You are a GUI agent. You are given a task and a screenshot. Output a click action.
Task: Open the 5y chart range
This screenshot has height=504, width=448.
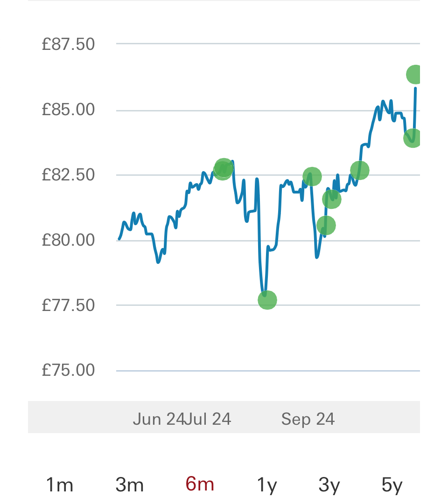coord(392,485)
